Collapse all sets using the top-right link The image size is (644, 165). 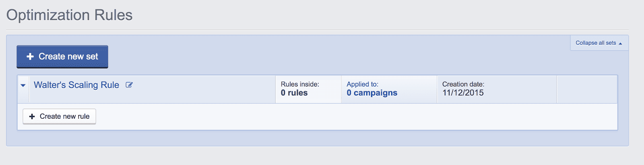pyautogui.click(x=596, y=43)
